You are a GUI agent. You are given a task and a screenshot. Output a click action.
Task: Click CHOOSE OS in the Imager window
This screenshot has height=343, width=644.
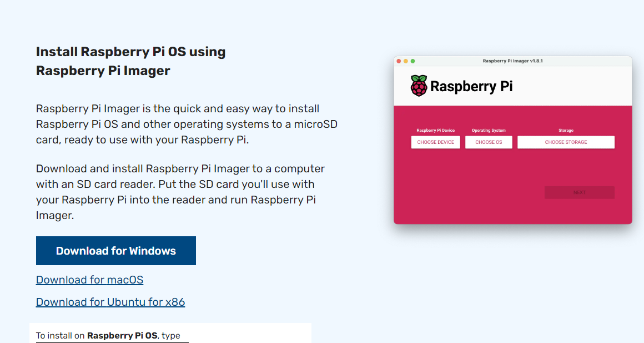click(489, 142)
